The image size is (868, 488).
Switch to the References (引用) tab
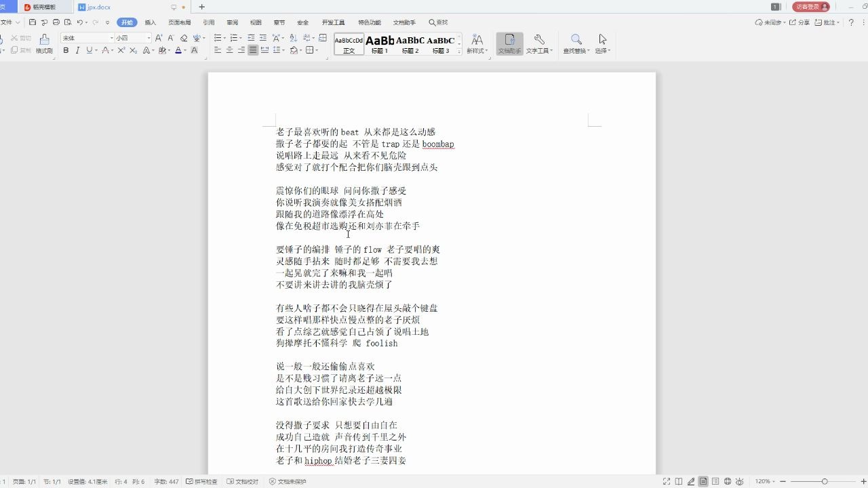pos(209,22)
